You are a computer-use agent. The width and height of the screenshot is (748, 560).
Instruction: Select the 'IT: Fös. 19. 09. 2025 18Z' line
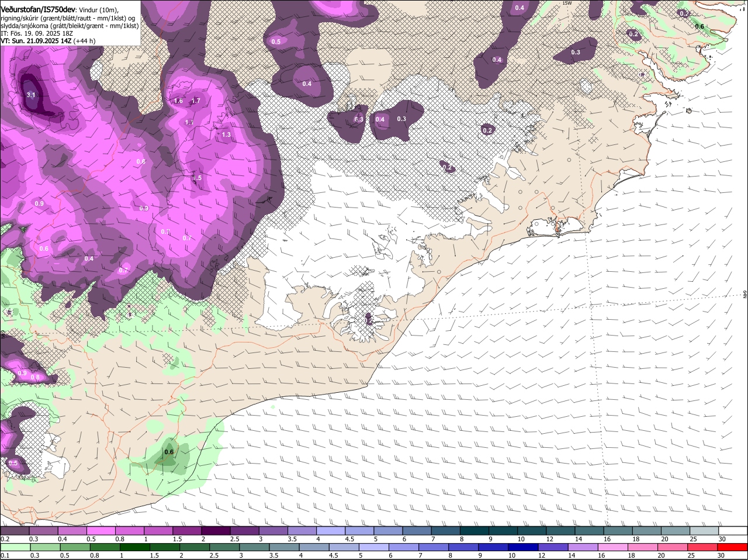tap(37, 33)
